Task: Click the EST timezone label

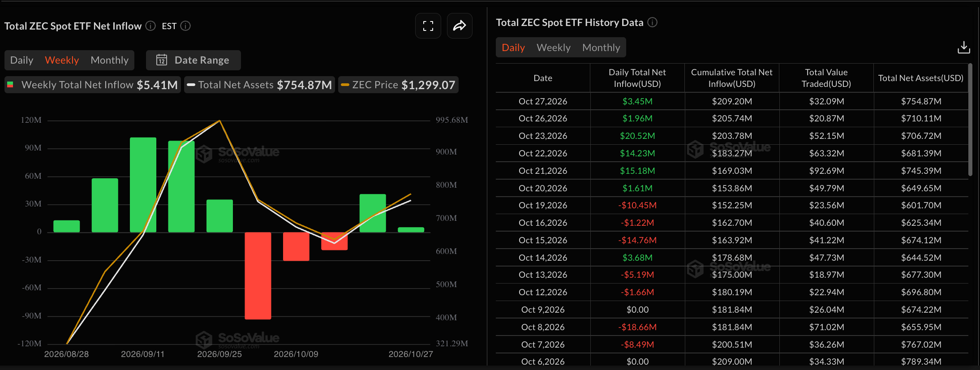Action: [169, 26]
